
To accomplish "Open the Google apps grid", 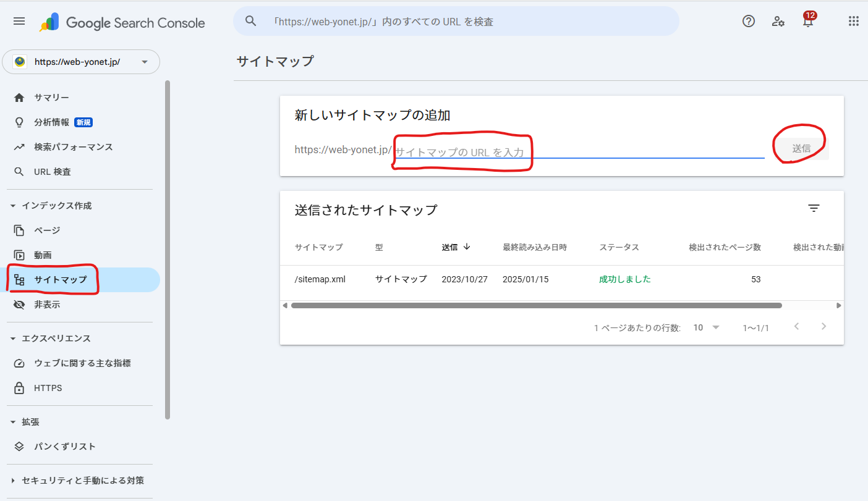I will pos(853,22).
